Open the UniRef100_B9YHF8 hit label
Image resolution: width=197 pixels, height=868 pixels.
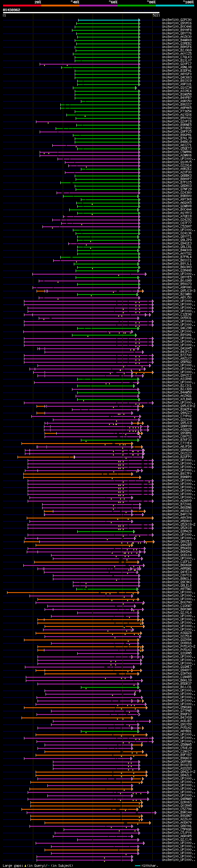click(x=177, y=30)
